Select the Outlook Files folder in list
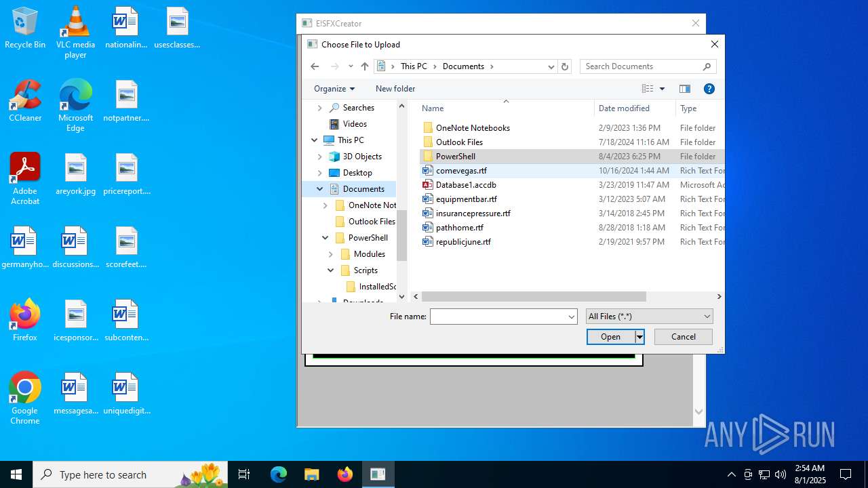Viewport: 868px width, 488px height. [x=459, y=142]
